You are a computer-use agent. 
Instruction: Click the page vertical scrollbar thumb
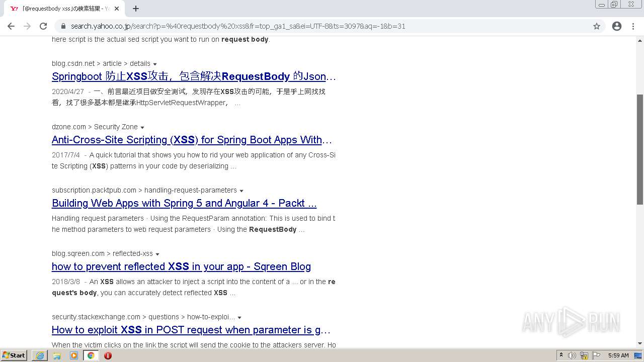640,149
